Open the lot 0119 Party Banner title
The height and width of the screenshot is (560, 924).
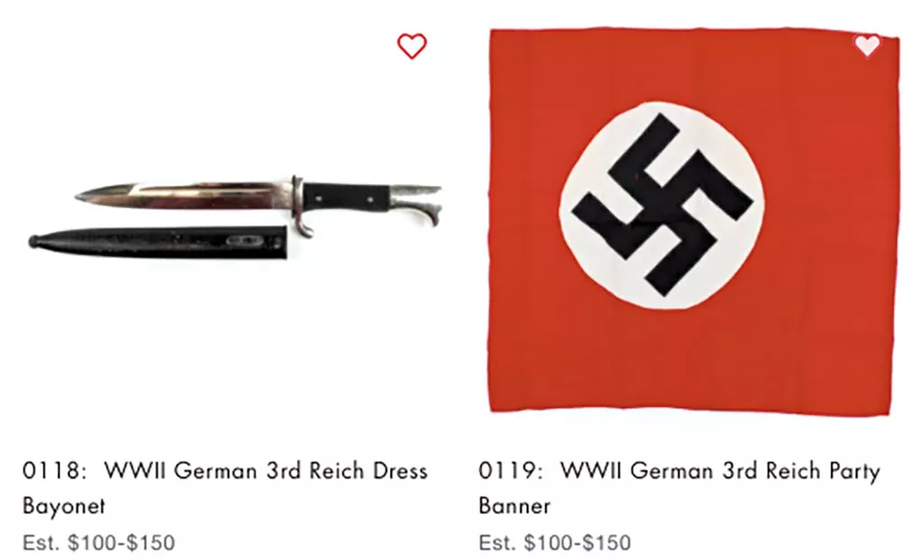(x=679, y=488)
